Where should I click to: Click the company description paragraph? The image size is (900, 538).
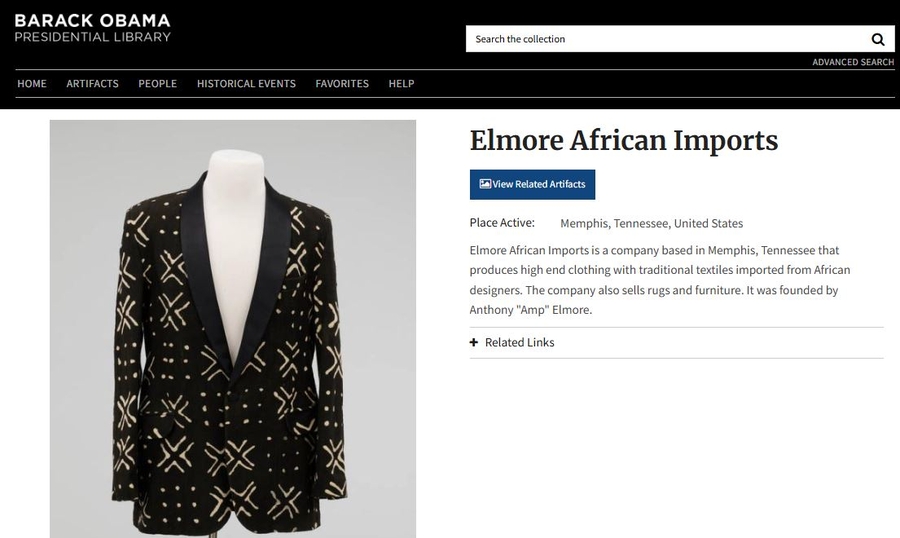[x=660, y=280]
